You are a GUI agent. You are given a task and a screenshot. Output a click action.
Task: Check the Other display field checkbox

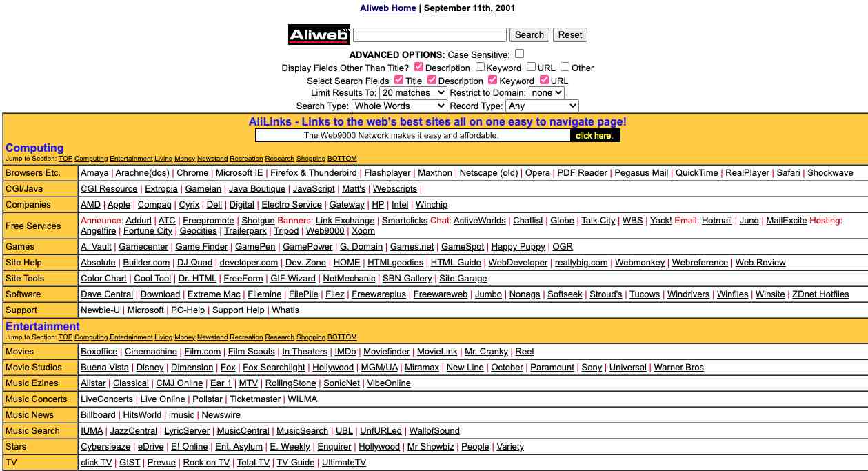(x=565, y=67)
